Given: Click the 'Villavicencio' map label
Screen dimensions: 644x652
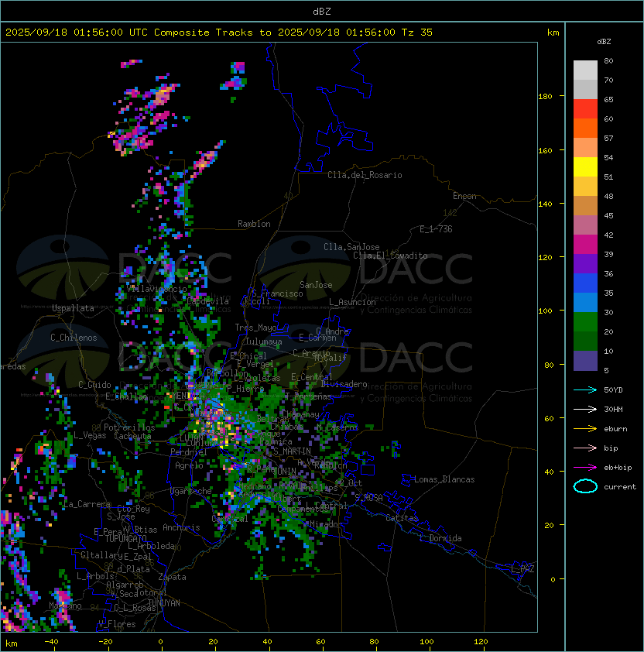Looking at the screenshot, I should 156,289.
